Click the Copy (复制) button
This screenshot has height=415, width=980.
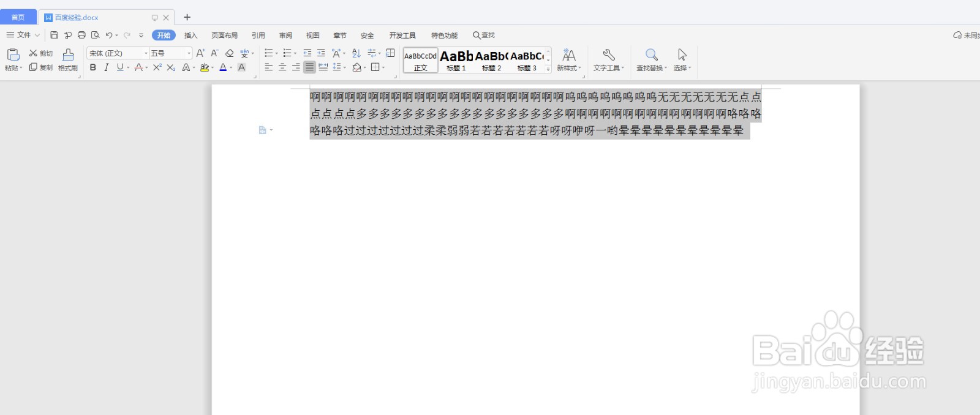coord(40,67)
